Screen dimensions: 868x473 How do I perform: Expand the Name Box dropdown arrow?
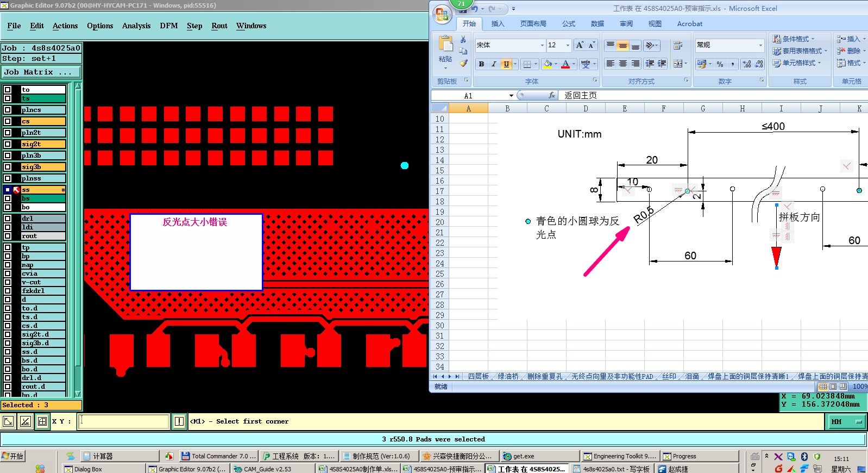click(511, 96)
